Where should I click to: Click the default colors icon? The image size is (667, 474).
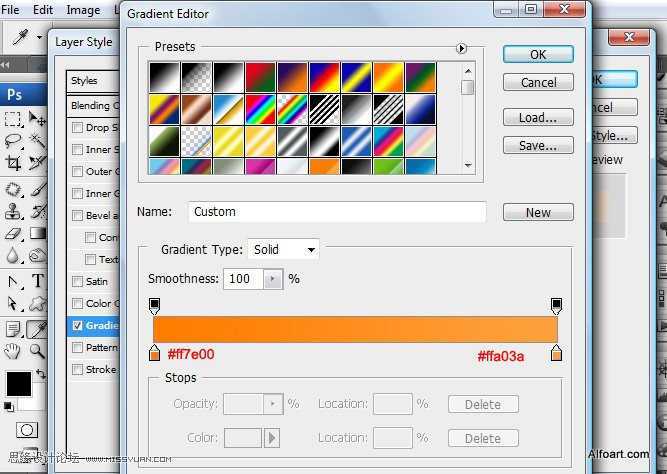click(x=9, y=406)
